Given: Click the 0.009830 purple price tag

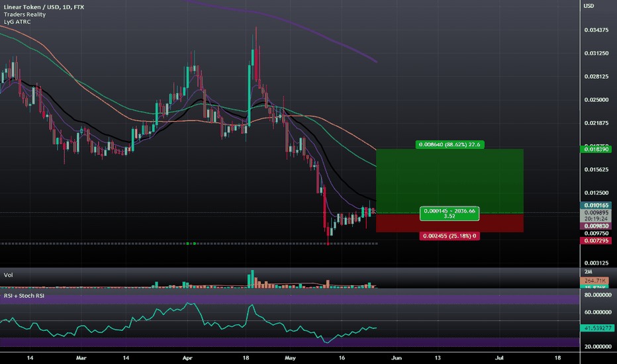Looking at the screenshot, I should (596, 226).
